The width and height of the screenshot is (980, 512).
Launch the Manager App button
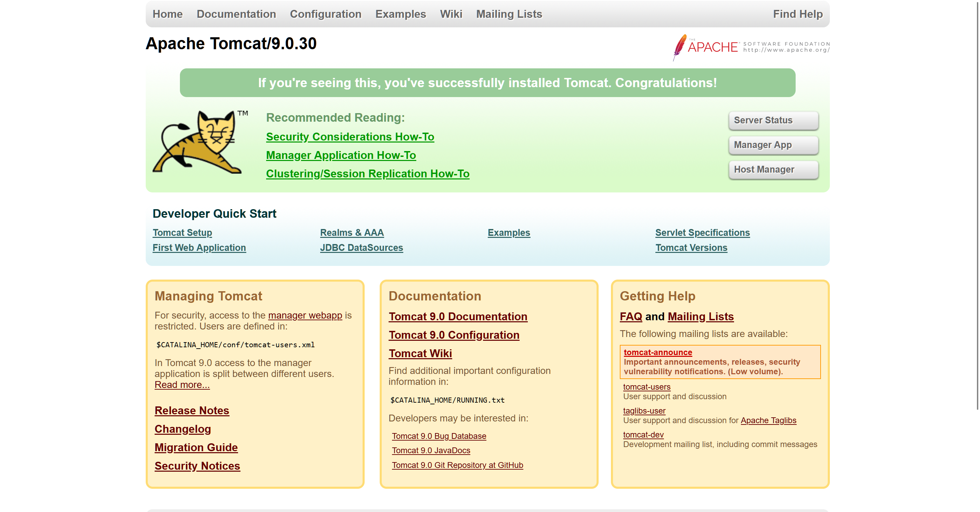[x=773, y=145]
